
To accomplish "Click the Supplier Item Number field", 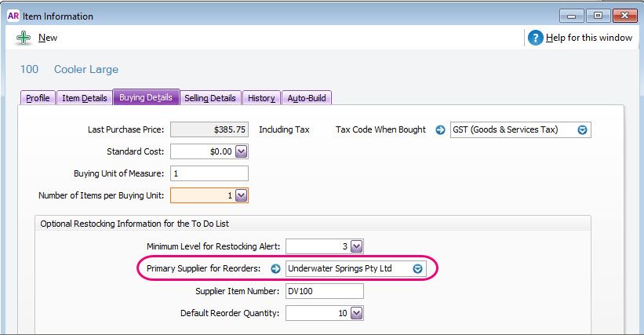I will tap(324, 292).
